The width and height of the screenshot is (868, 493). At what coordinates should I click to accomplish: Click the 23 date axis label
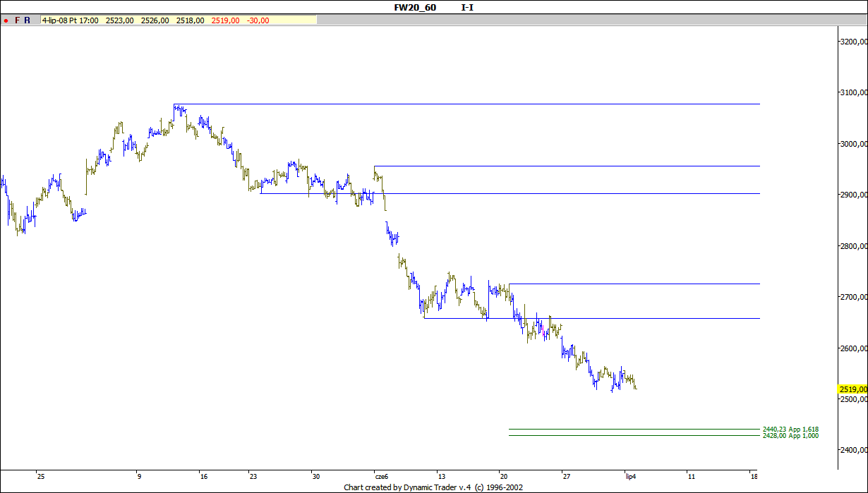[253, 476]
